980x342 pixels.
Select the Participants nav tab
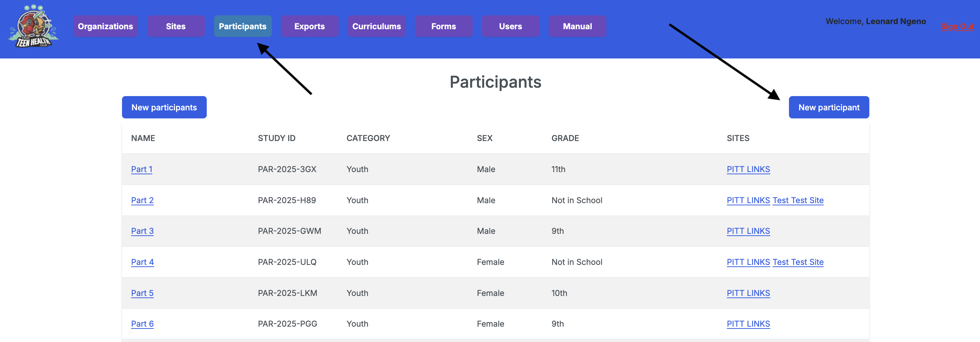pyautogui.click(x=243, y=26)
